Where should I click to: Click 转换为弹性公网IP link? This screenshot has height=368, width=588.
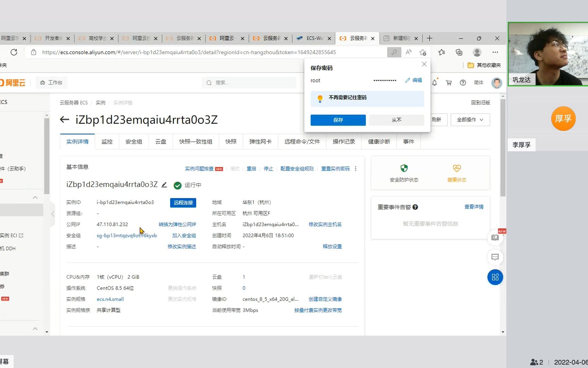click(177, 224)
